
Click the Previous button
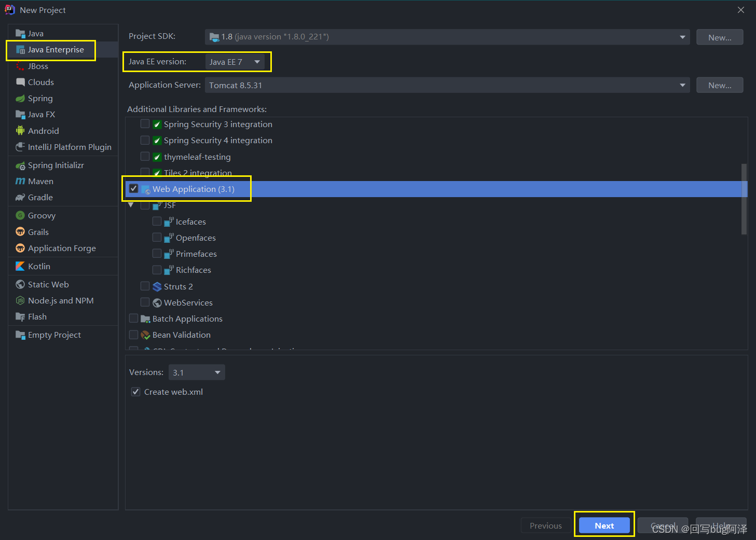point(546,525)
